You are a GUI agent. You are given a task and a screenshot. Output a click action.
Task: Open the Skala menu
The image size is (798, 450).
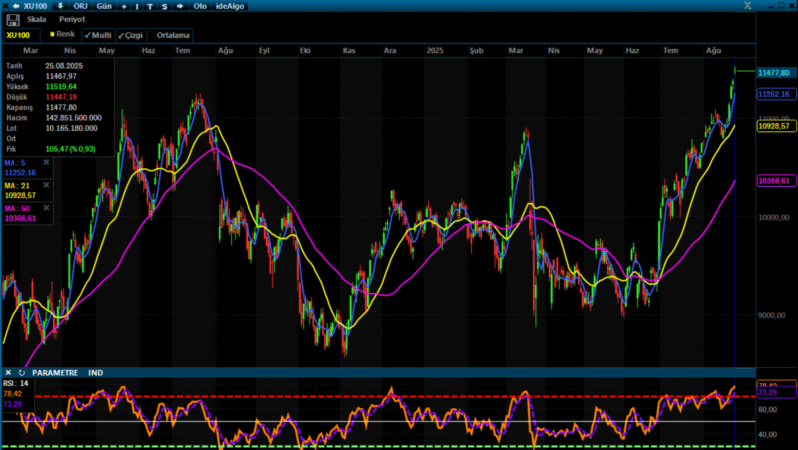pyautogui.click(x=37, y=19)
